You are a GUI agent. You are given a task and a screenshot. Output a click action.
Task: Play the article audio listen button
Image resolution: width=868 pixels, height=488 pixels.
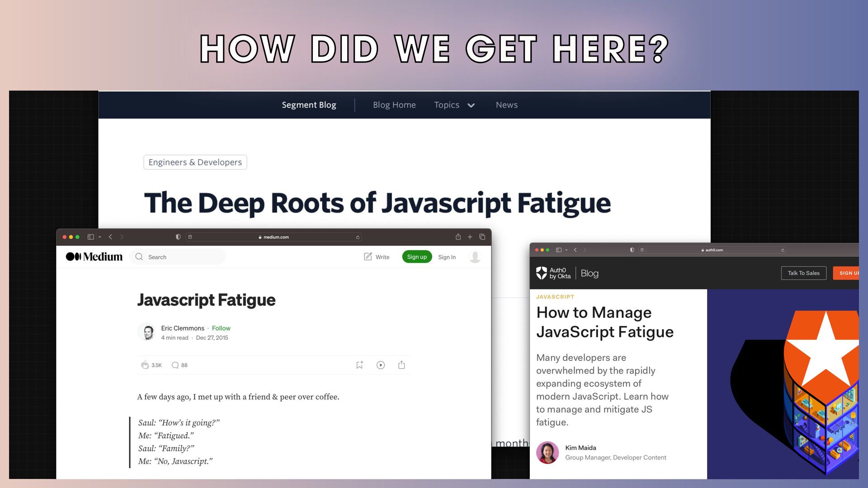pyautogui.click(x=381, y=365)
